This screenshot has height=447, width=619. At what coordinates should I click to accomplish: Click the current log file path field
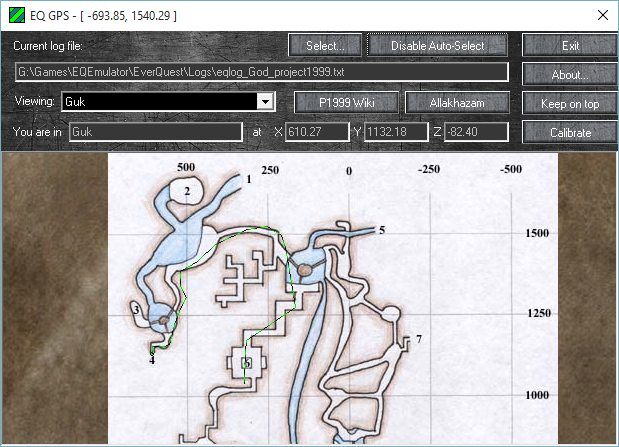(262, 73)
